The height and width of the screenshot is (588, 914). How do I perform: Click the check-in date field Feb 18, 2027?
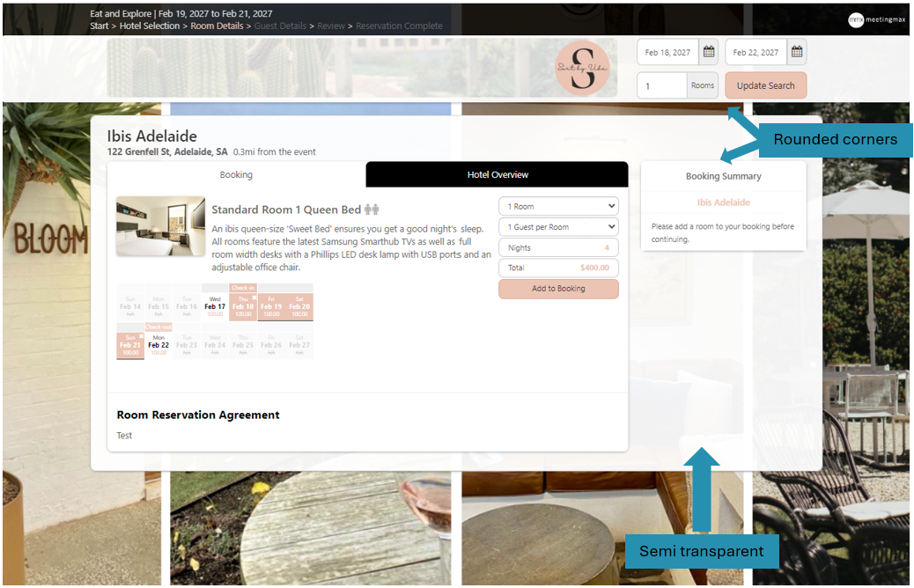pyautogui.click(x=668, y=52)
